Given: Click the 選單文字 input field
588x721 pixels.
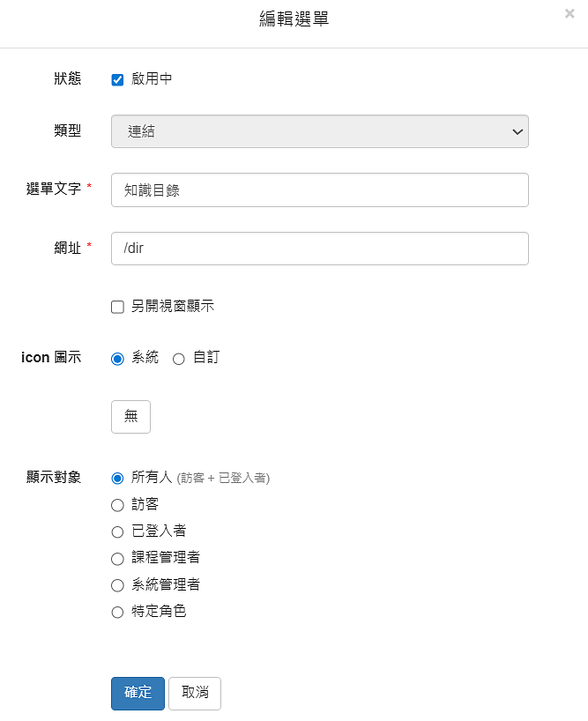Looking at the screenshot, I should [319, 190].
